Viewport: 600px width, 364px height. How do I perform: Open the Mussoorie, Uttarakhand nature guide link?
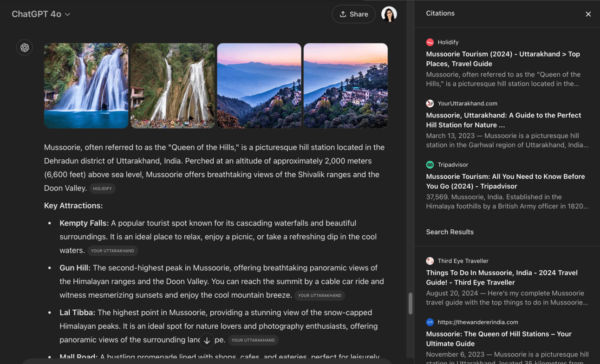click(503, 120)
